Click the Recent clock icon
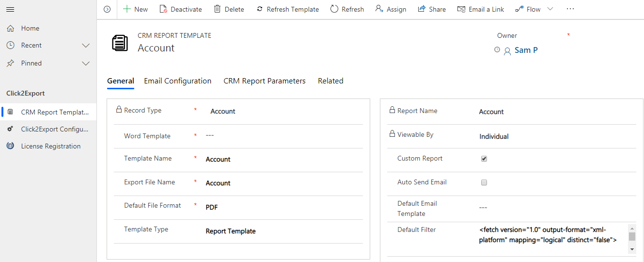This screenshot has height=262, width=644. coord(10,45)
